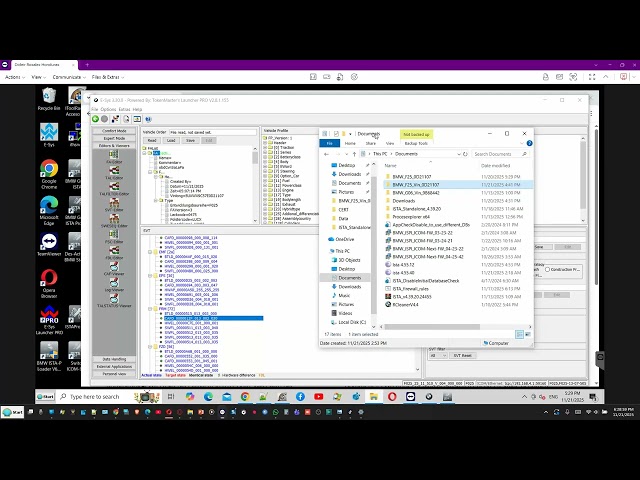Image resolution: width=640 pixels, height=480 pixels.
Task: Open the TeamViewer Actions menu
Action: coord(15,77)
